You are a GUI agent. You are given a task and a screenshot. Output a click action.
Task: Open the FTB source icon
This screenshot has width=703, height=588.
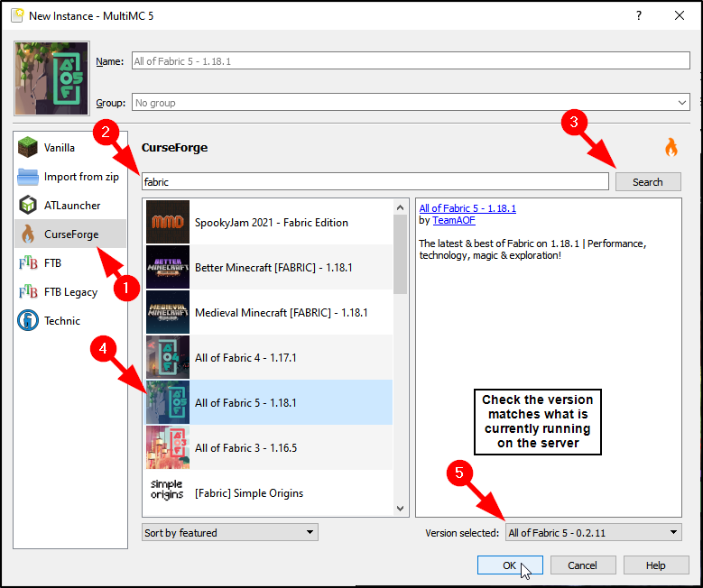coord(28,262)
